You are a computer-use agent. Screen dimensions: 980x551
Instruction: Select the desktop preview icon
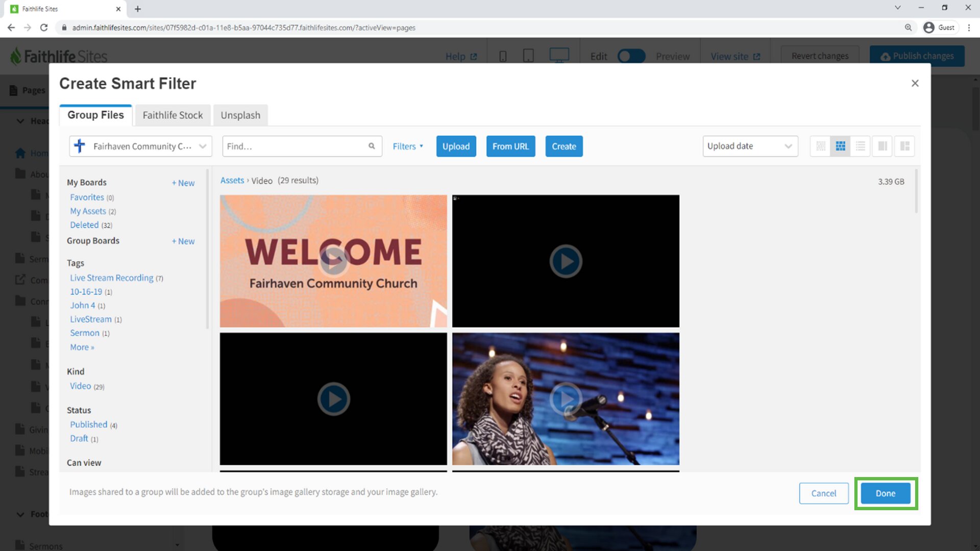(x=559, y=55)
